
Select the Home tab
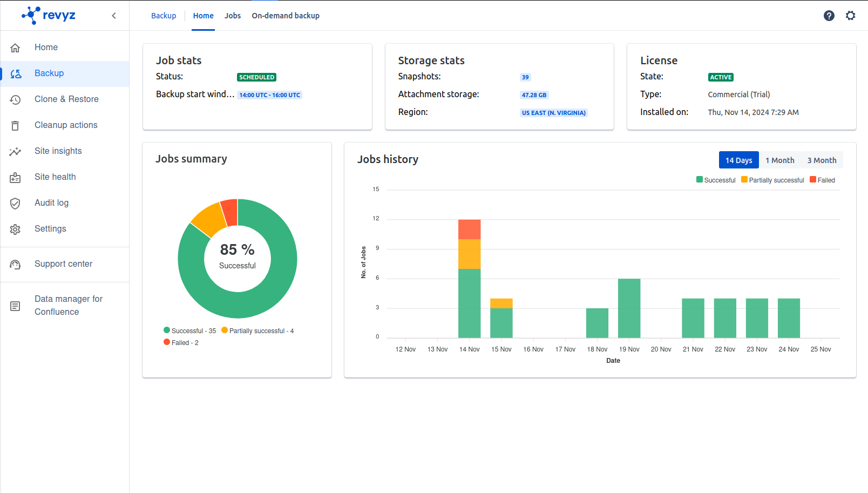click(x=204, y=16)
